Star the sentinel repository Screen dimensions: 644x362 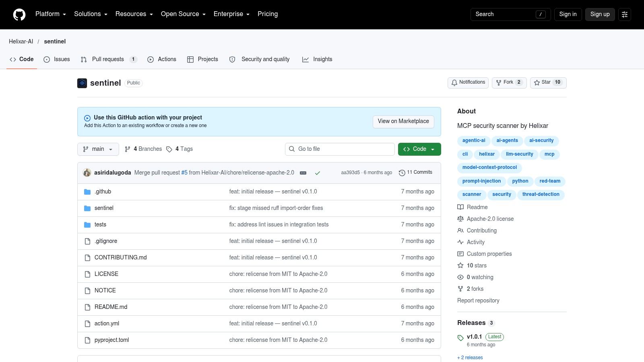coord(548,82)
